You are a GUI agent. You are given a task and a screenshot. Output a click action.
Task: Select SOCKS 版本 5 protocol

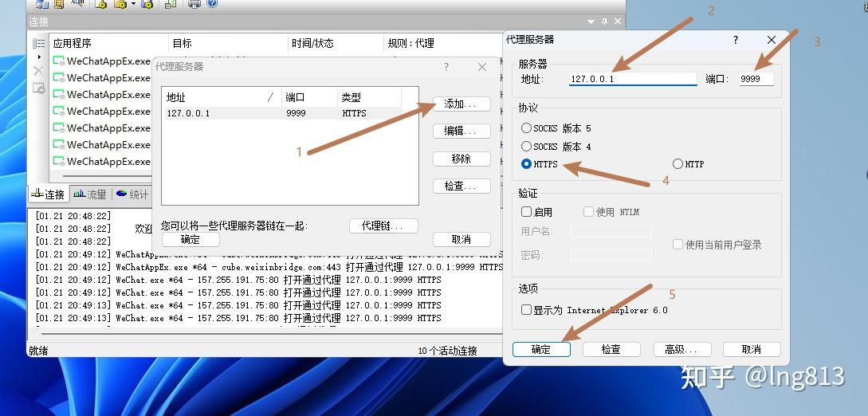click(556, 128)
